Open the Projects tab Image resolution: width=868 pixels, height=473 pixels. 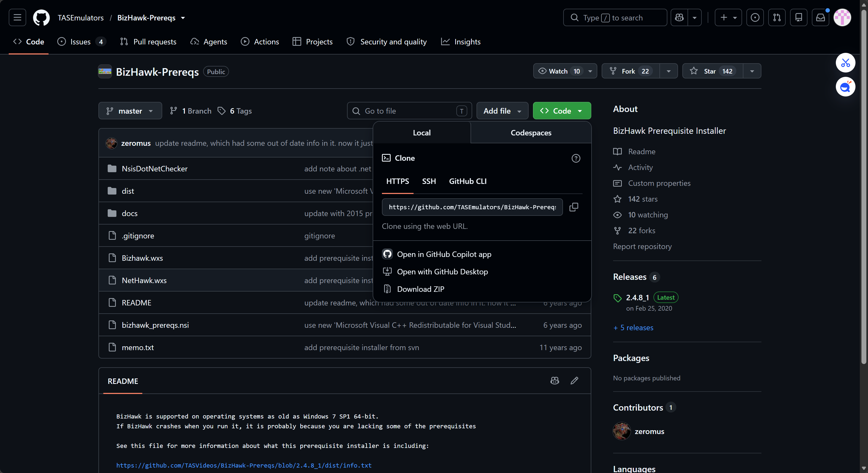point(313,42)
